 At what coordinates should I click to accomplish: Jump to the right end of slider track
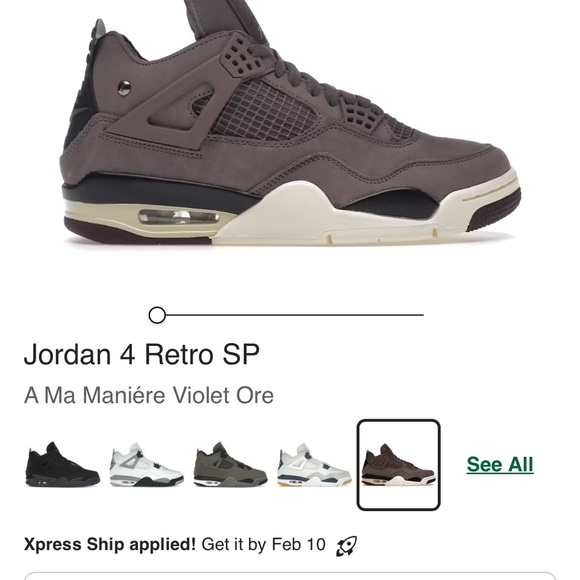pos(421,315)
